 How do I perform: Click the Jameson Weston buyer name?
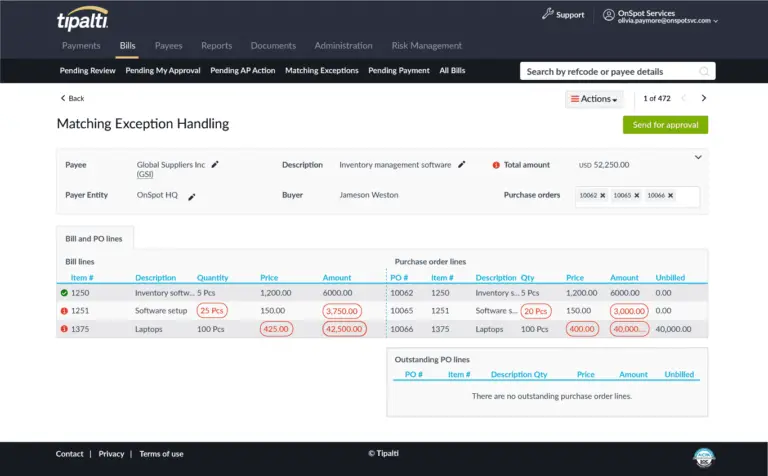pos(369,195)
